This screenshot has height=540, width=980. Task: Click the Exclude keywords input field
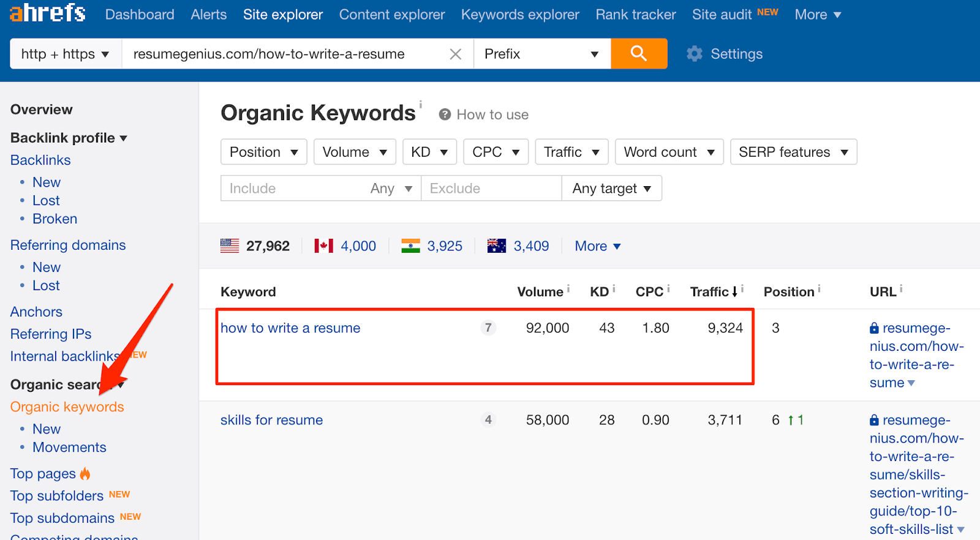(491, 189)
